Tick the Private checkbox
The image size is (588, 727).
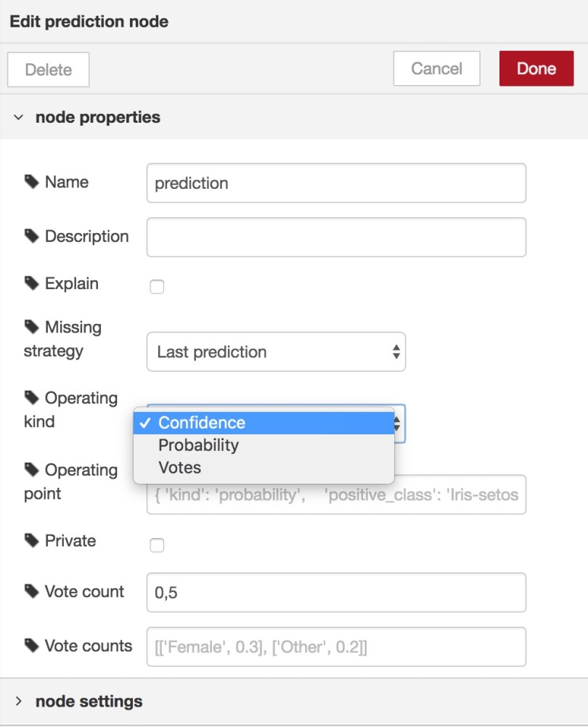click(157, 545)
